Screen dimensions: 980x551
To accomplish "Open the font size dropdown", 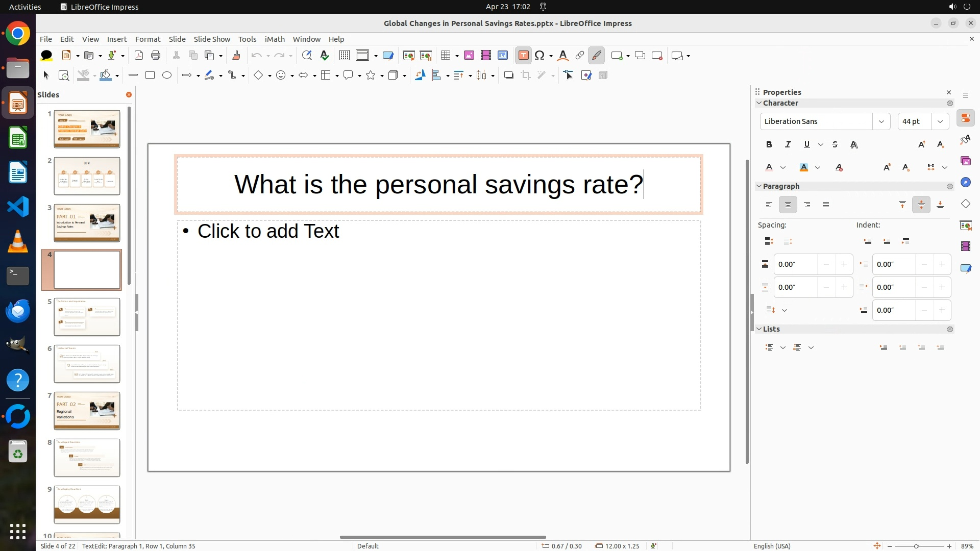I will tap(940, 121).
